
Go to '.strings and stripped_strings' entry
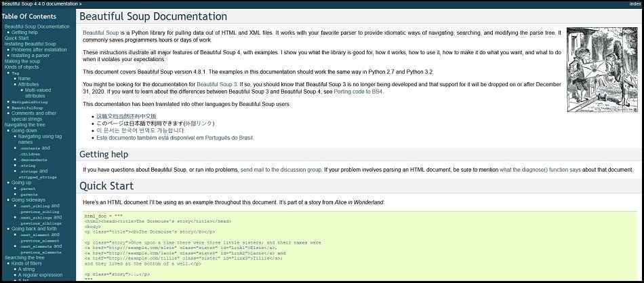click(x=37, y=174)
